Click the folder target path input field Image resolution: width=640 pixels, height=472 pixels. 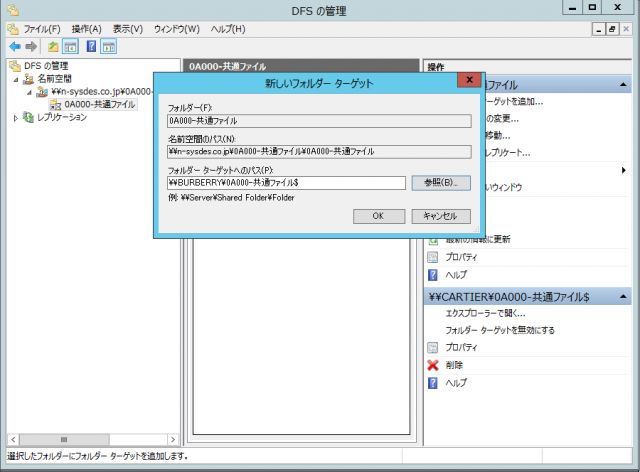coord(285,183)
